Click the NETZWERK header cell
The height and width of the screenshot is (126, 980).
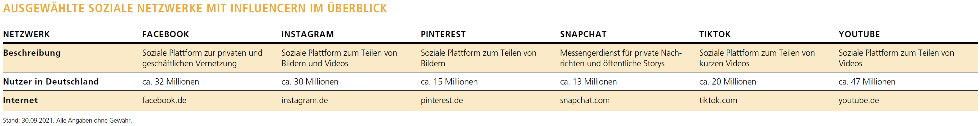click(x=26, y=35)
